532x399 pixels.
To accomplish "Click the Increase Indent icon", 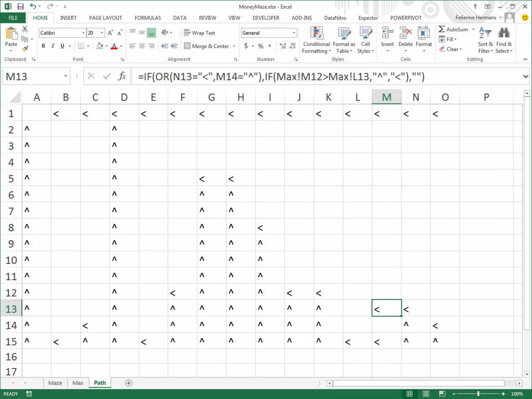I will tap(174, 46).
